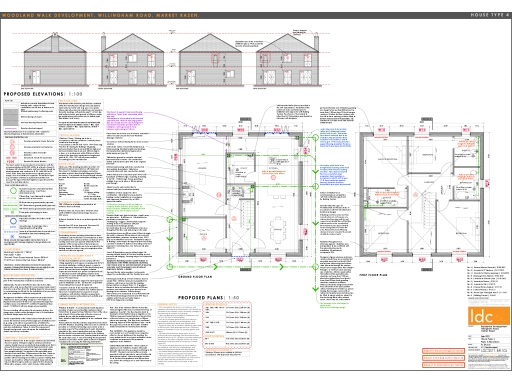Viewport: 512px width, 384px height.
Task: Click the orange ldc company logo
Action: click(489, 315)
